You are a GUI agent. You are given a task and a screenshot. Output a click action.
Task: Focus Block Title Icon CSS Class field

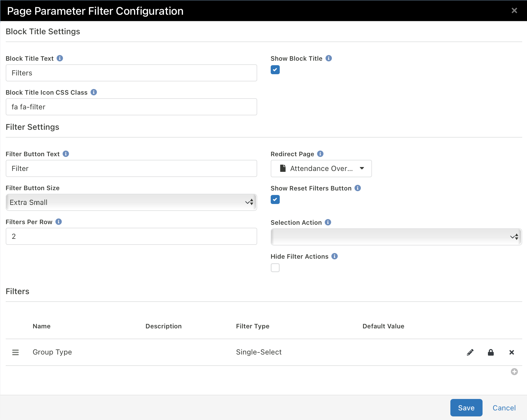tap(131, 107)
